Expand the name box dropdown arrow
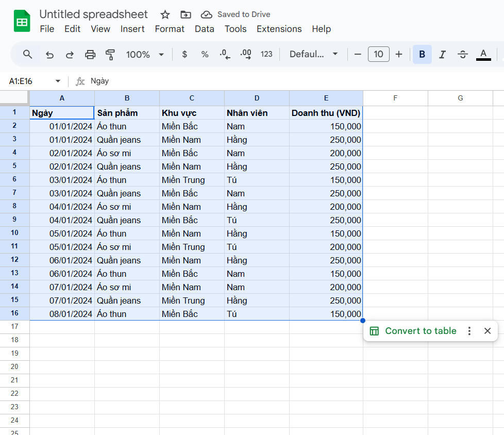Image resolution: width=504 pixels, height=435 pixels. point(58,81)
